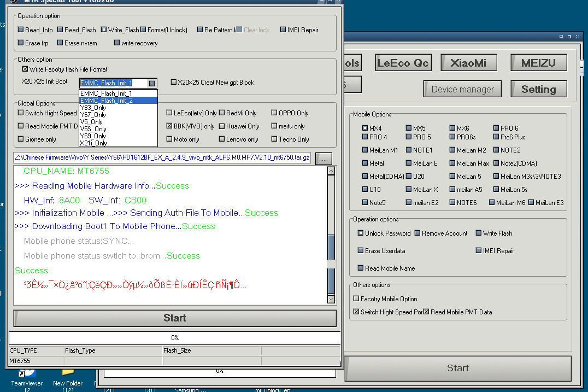Enable IMEI Repair in MTK tool
588x392 pixels.
tap(283, 30)
